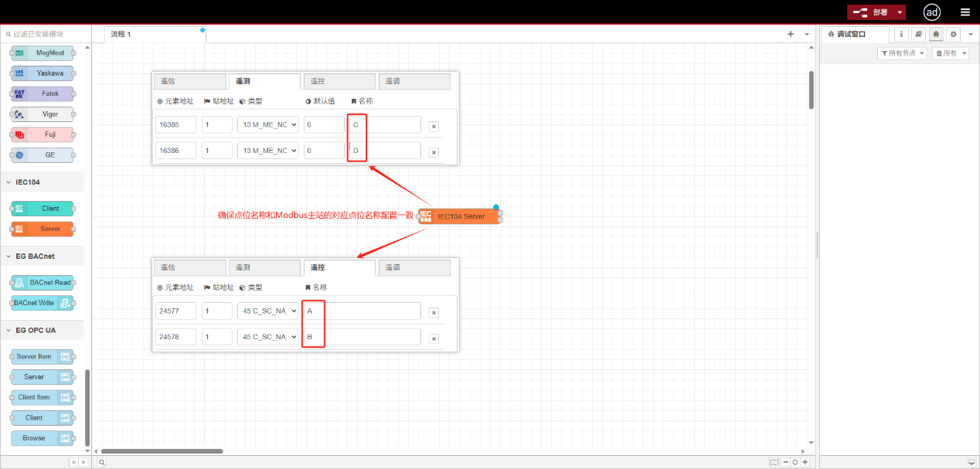The width and height of the screenshot is (980, 469).
Task: Add a new flow with plus icon
Action: click(x=791, y=34)
